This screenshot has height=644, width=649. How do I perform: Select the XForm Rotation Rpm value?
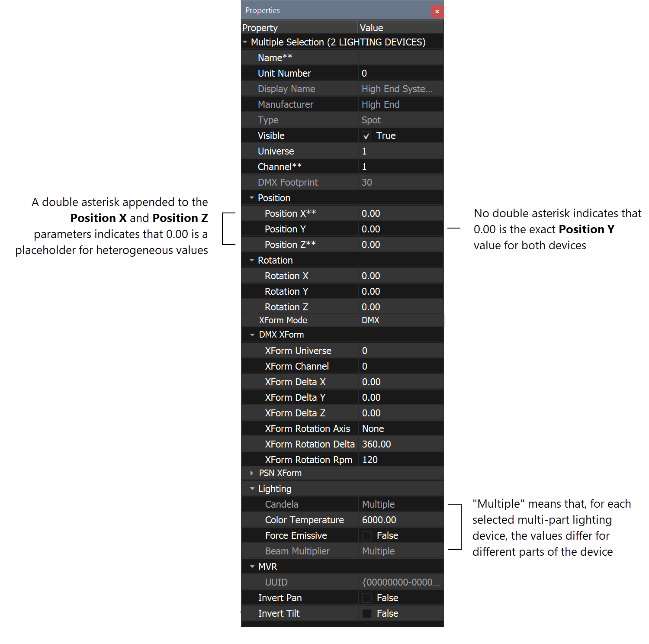coord(401,460)
